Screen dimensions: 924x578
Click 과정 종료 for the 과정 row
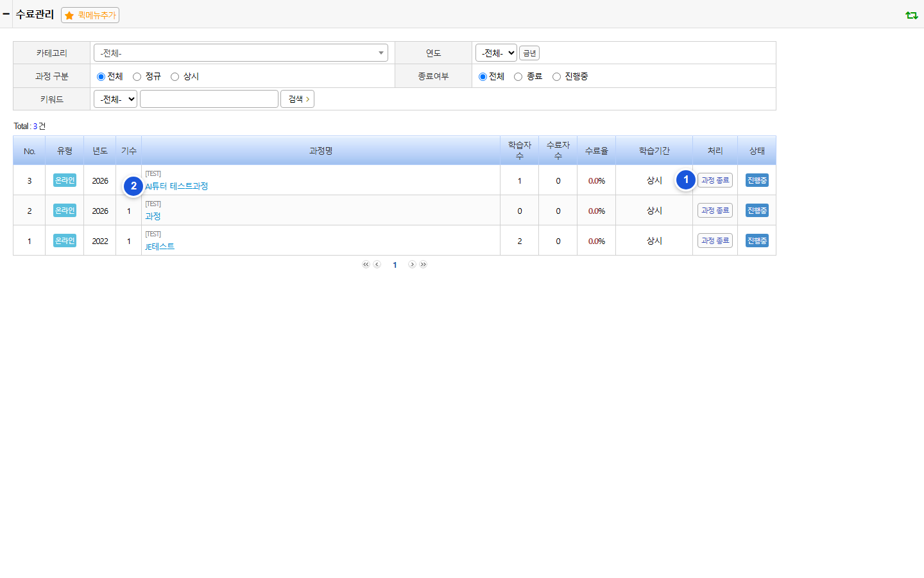click(x=715, y=211)
